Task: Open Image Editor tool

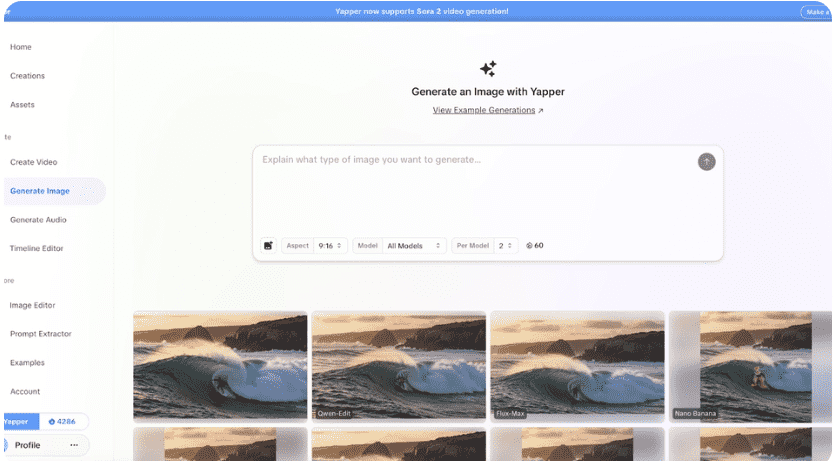Action: (x=32, y=305)
